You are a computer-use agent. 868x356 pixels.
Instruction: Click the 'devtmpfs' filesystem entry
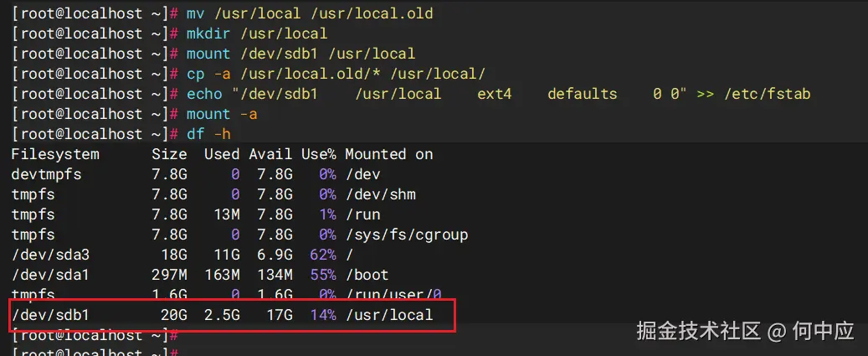pos(46,174)
